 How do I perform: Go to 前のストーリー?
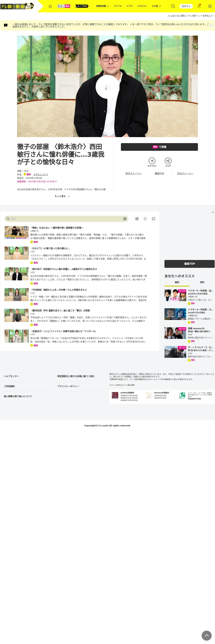pyautogui.click(x=133, y=174)
